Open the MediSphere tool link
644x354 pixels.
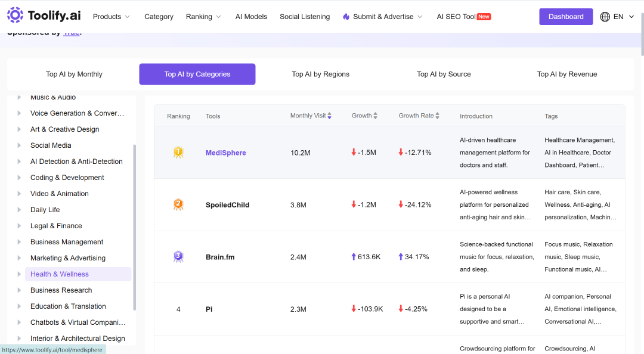[x=226, y=153]
